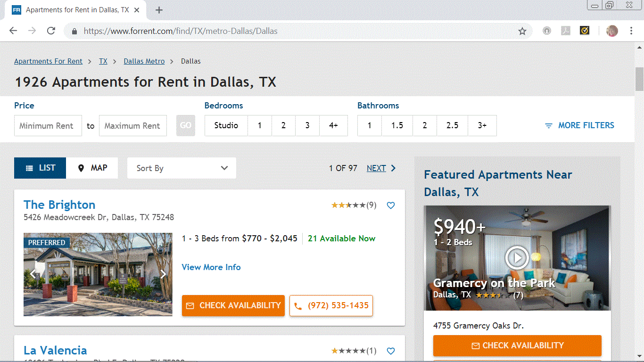This screenshot has width=644, height=362.
Task: Click the GO price filter button
Action: pos(186,125)
